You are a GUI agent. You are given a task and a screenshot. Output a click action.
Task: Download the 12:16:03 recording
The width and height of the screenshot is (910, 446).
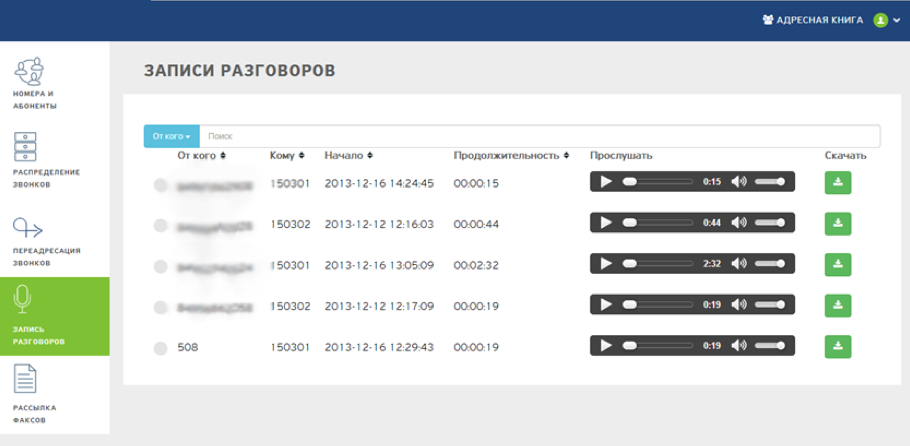pos(837,224)
